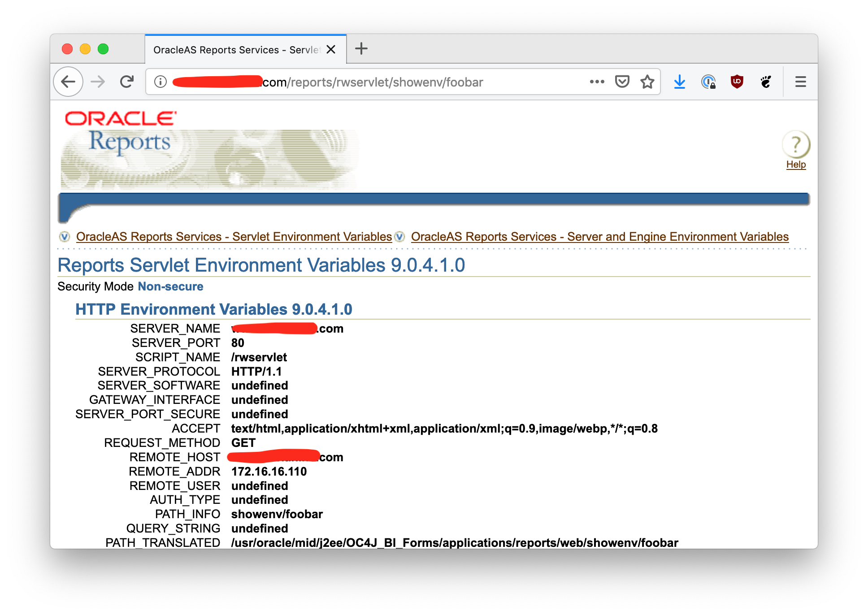Viewport: 868px width, 615px height.
Task: Click the QUERY_STRING label
Action: [x=173, y=528]
